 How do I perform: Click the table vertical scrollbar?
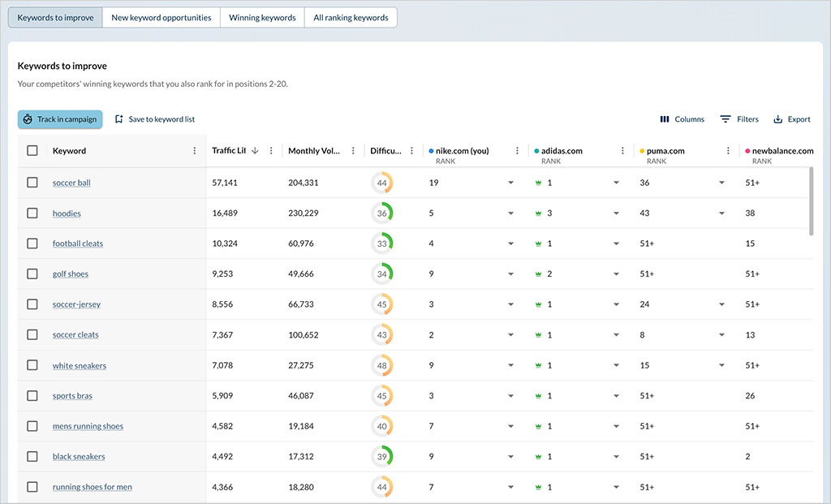[x=811, y=201]
